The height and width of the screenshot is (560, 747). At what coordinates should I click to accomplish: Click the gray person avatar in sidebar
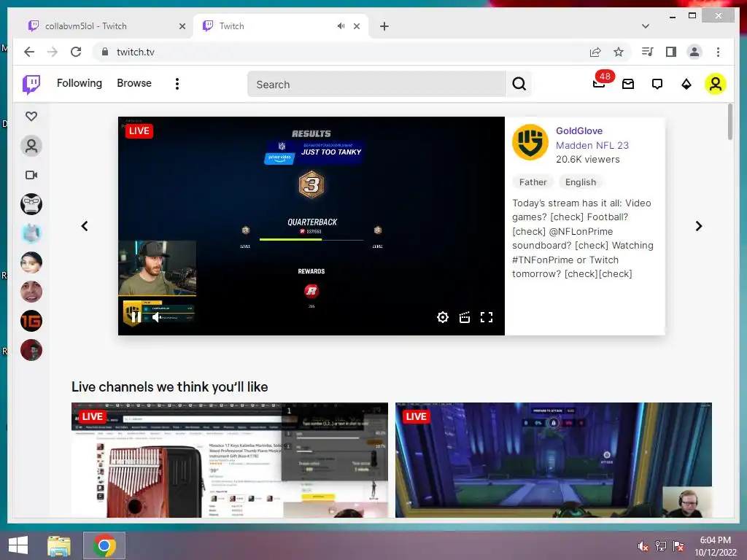31,146
